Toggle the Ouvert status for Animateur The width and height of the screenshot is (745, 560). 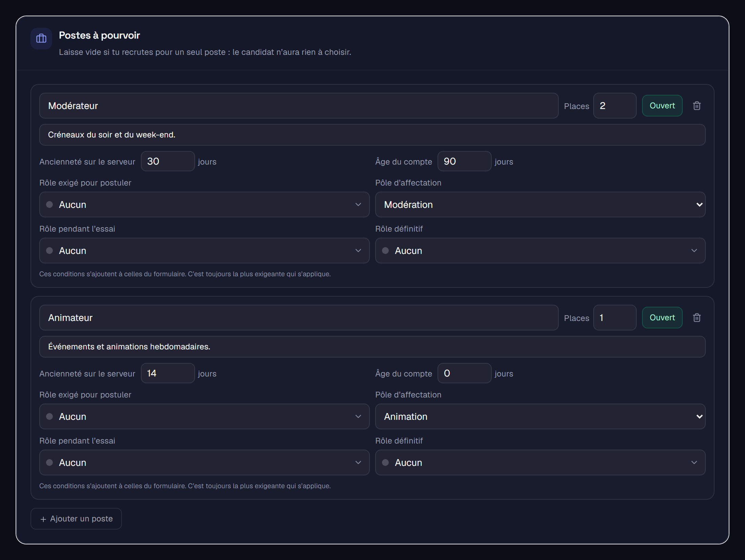click(x=662, y=318)
